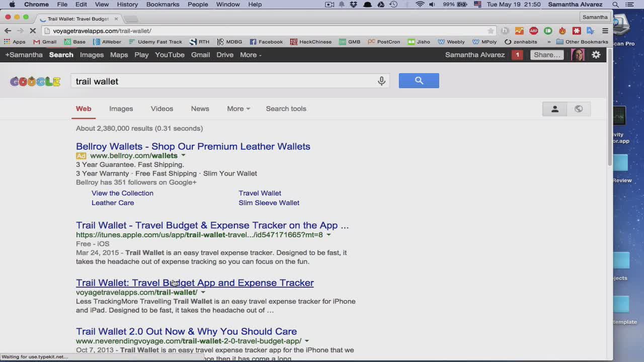Screen dimensions: 644x362
Task: Open YouTube from the Google bar
Action: pyautogui.click(x=170, y=55)
